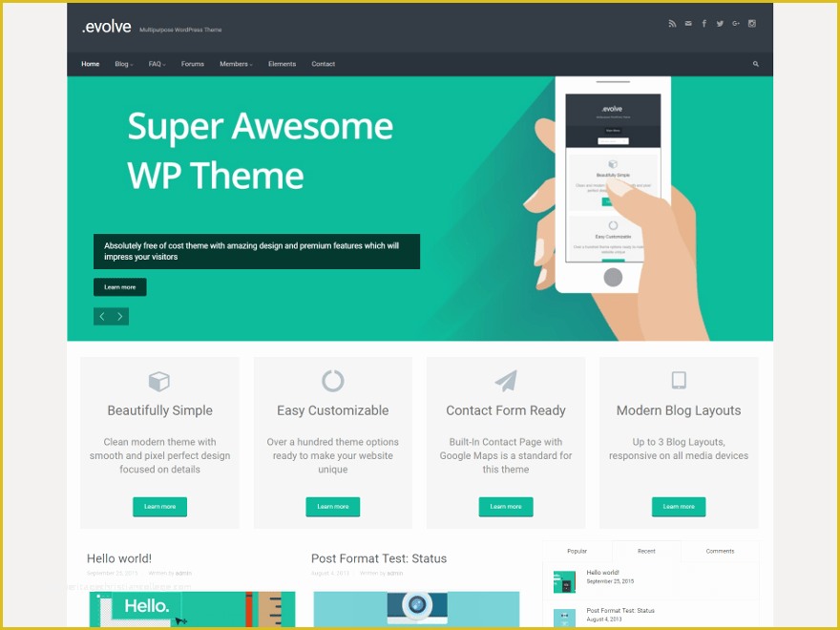Click the cube icon above Beautifully Simple

click(159, 382)
